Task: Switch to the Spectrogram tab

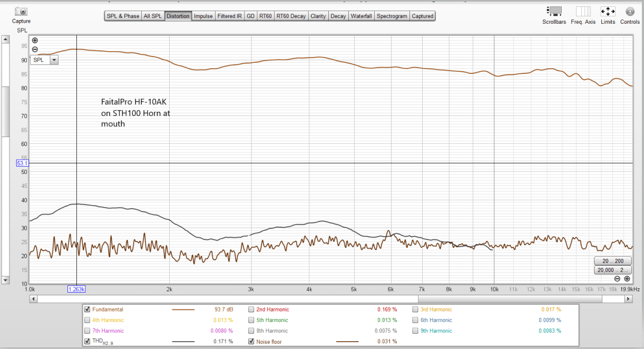Action: point(392,16)
